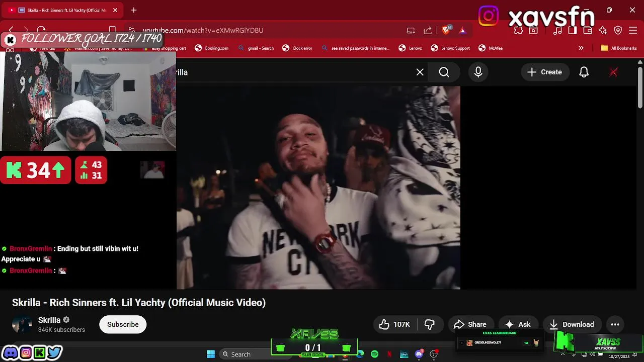
Task: Toggle the browser sidebar panel icon
Action: point(573,30)
